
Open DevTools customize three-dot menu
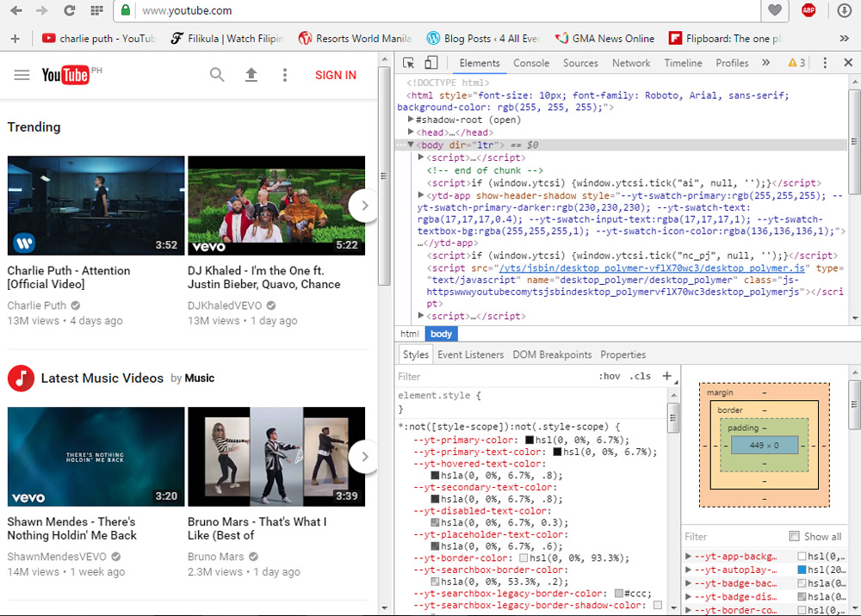[825, 63]
